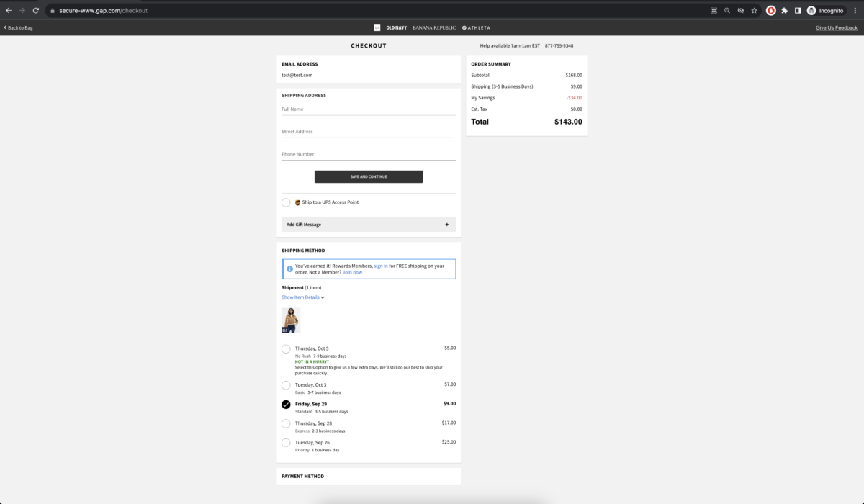Expand Add Gift Message section
864x504 pixels.
[x=368, y=225]
